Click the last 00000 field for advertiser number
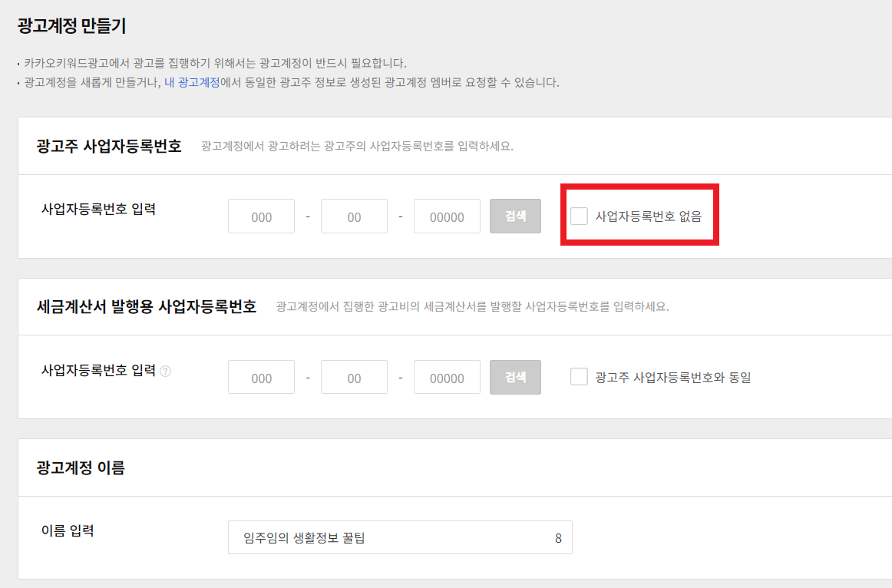 coord(447,216)
